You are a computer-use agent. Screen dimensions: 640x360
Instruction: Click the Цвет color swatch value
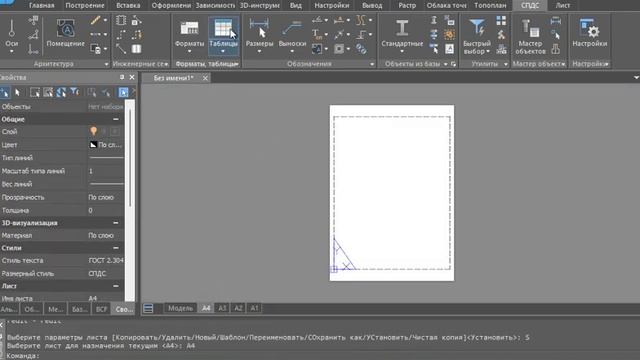[105, 144]
